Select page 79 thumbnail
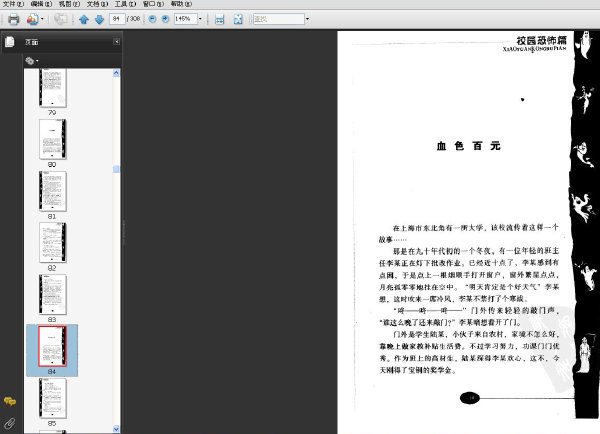The image size is (600, 434). pyautogui.click(x=52, y=88)
